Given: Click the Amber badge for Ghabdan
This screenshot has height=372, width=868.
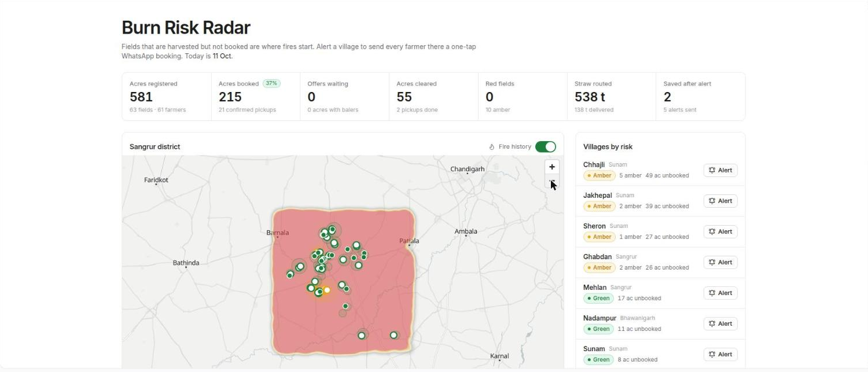Looking at the screenshot, I should coord(599,267).
